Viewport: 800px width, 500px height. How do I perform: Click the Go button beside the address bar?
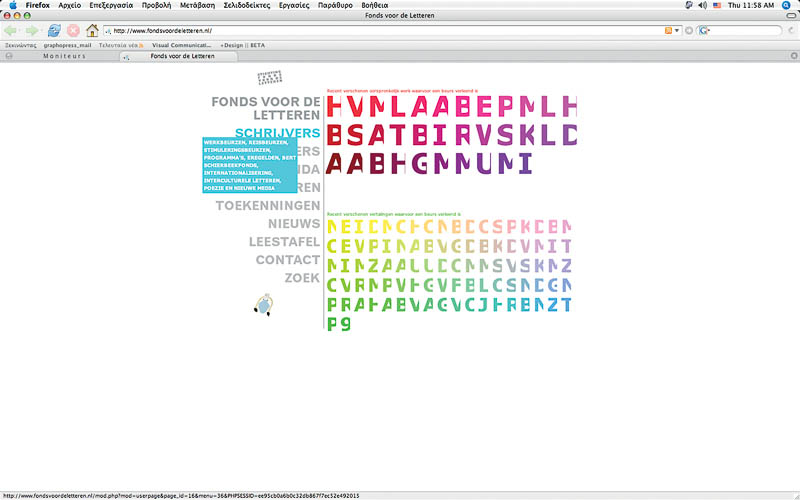(x=689, y=31)
